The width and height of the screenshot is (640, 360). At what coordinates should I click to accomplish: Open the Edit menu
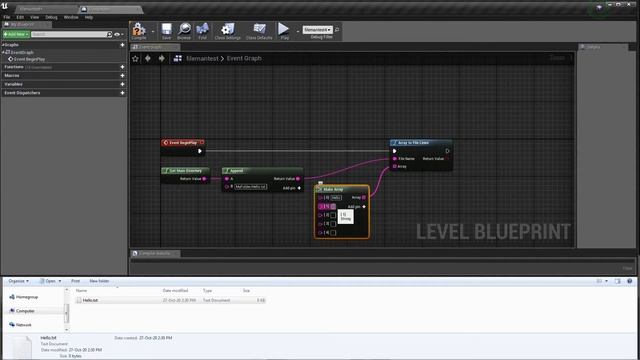pos(20,17)
